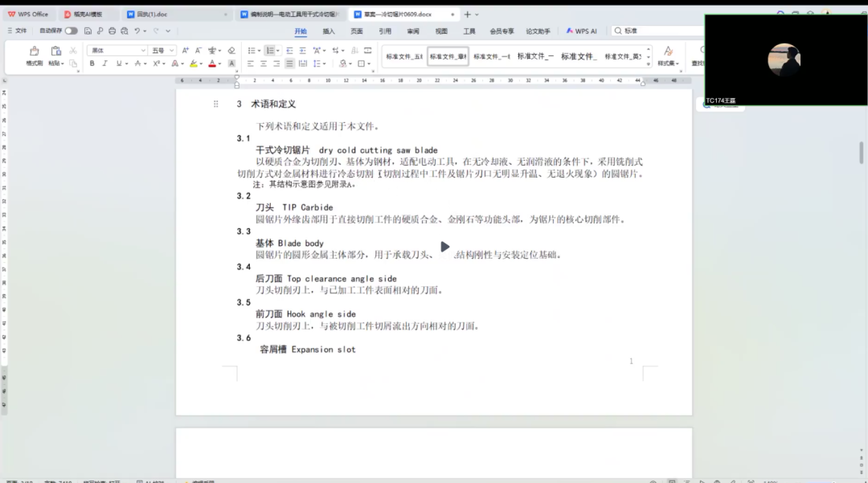Toggle the Character Shading A button
This screenshot has height=483, width=868.
coord(231,63)
